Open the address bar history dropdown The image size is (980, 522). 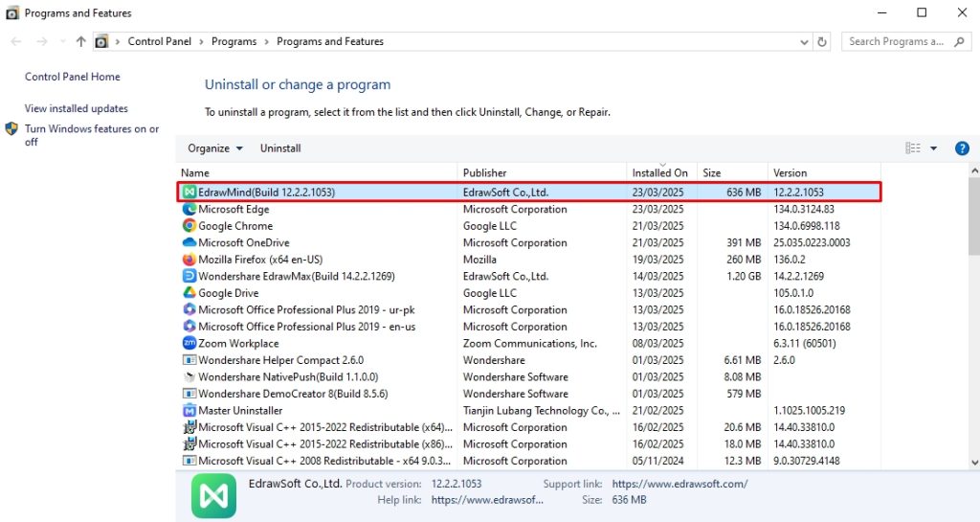804,42
